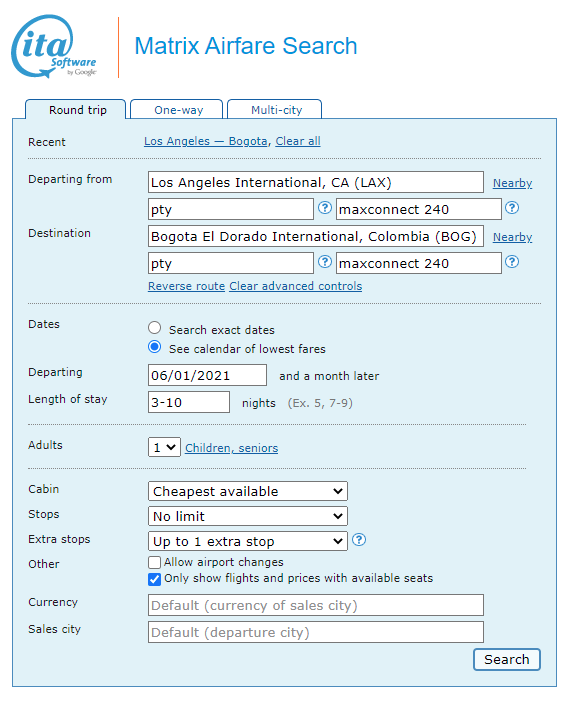
Task: Focus destination extension field with maxconnect 240
Action: 419,263
